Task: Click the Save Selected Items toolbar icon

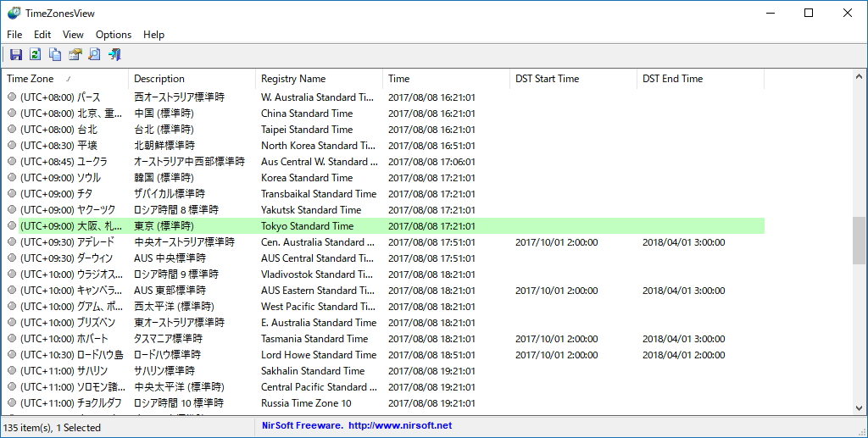Action: 15,54
